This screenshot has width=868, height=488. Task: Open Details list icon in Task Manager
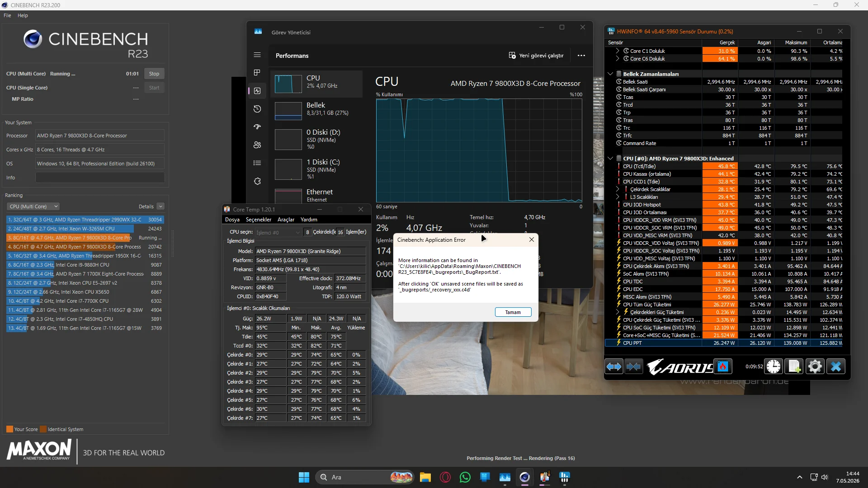257,163
